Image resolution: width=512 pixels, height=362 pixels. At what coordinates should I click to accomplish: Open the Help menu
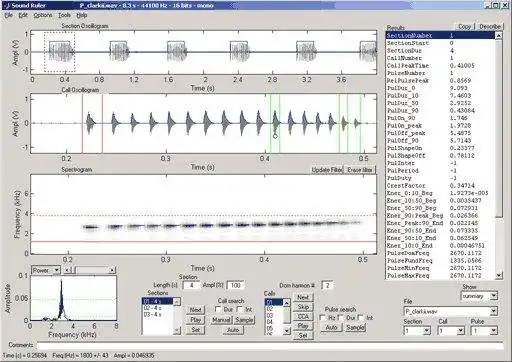(82, 15)
